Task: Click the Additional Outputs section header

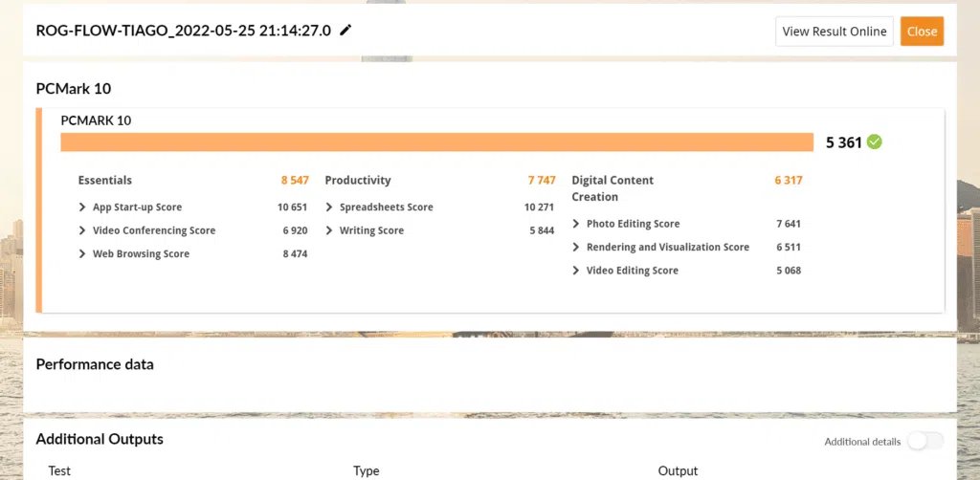Action: 100,440
